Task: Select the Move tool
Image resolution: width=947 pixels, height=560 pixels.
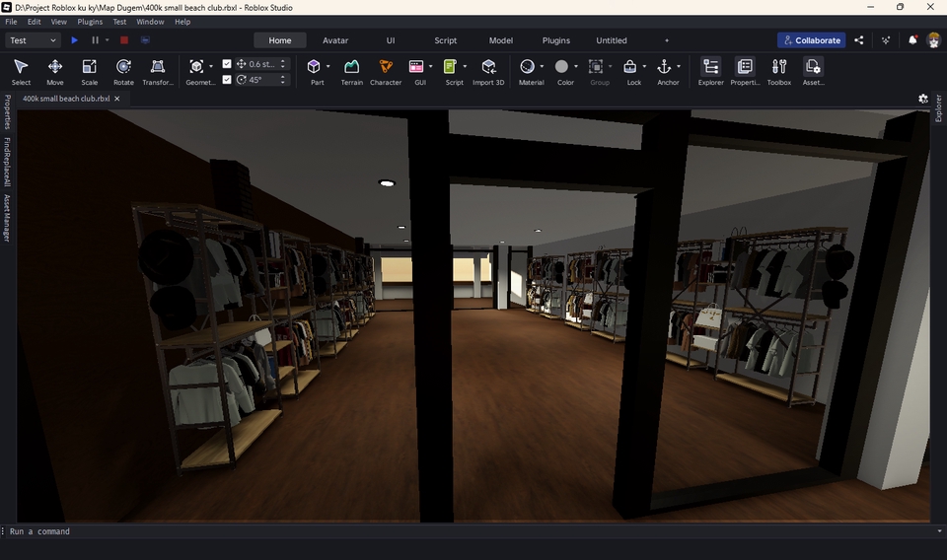Action: click(55, 71)
